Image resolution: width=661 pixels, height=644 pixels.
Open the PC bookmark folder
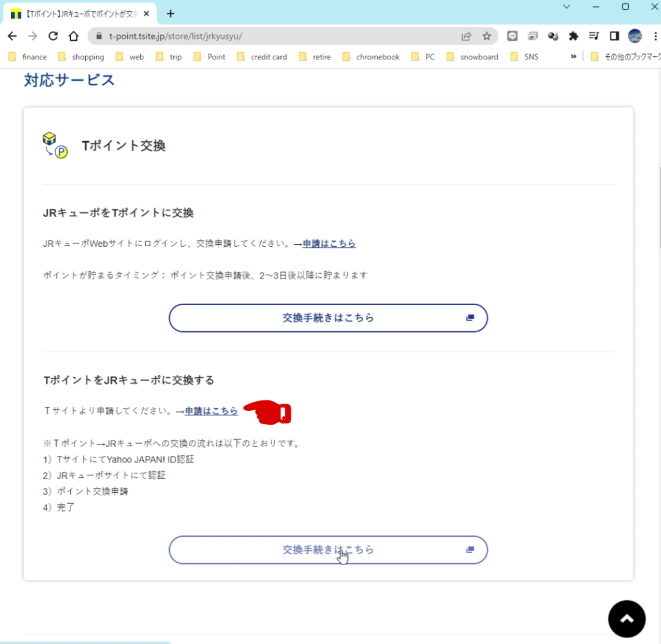click(x=423, y=56)
